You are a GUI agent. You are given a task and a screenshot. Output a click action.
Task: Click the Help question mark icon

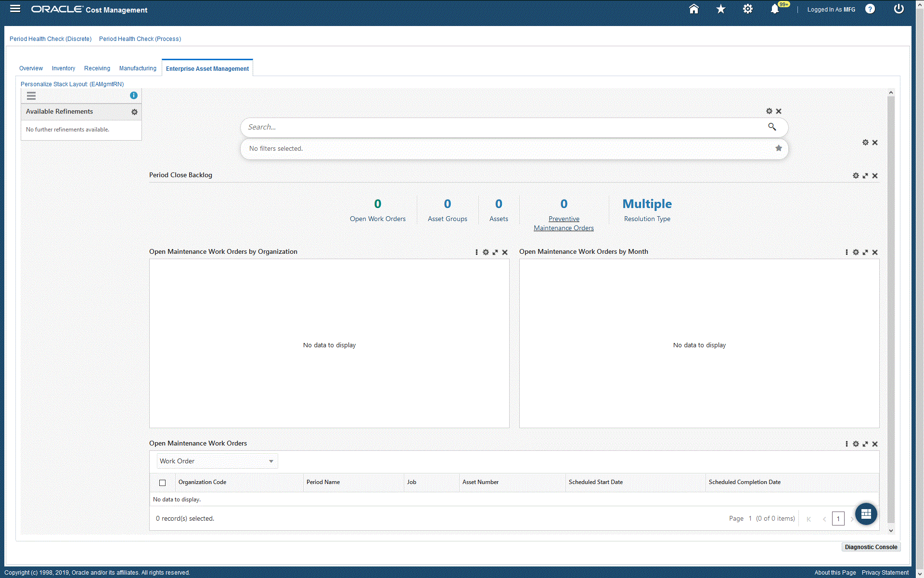click(870, 9)
